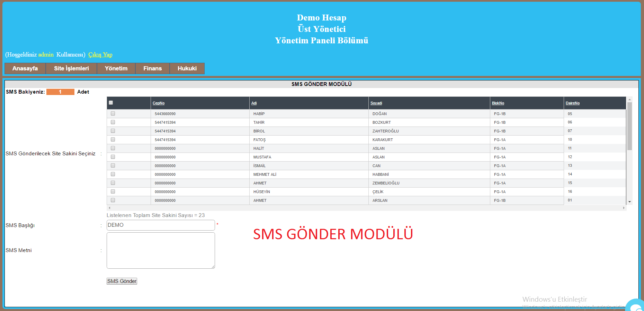Click the table's vertical scrollbar thumb
The image size is (644, 311).
click(629, 126)
